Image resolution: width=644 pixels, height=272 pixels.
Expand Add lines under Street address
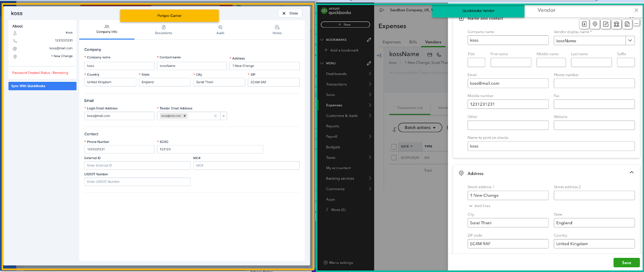pyautogui.click(x=480, y=206)
